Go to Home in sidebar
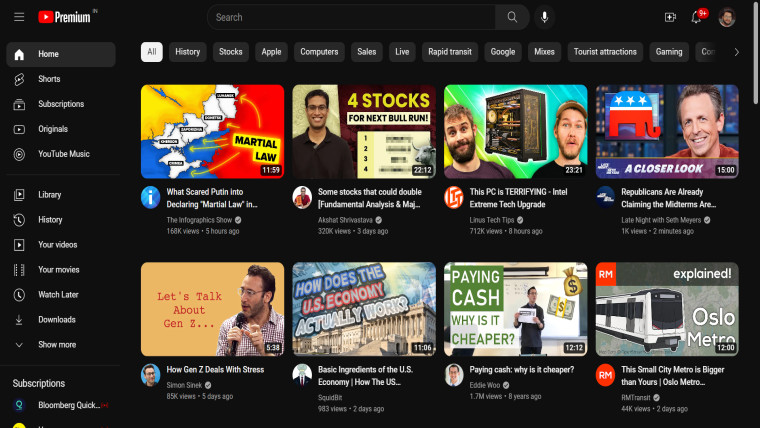 coord(61,54)
